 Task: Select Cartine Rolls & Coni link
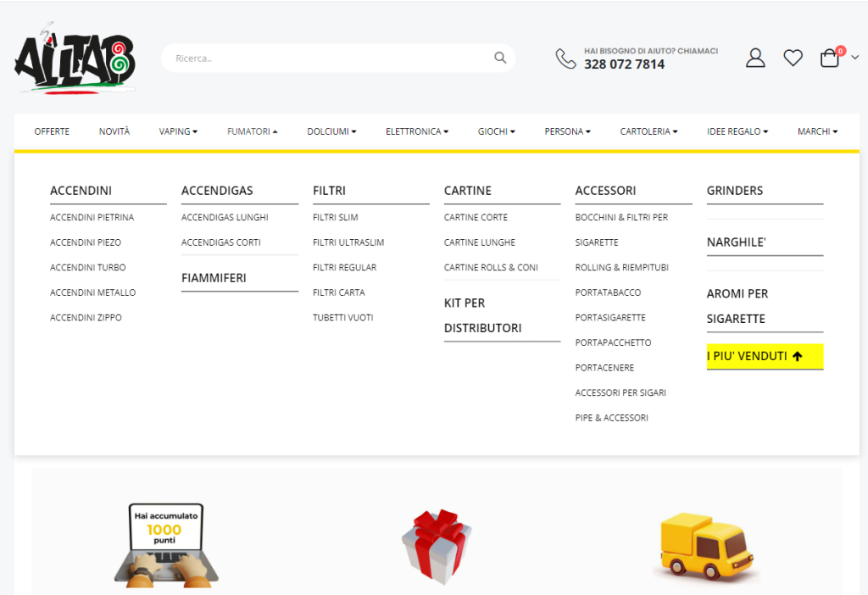pos(491,267)
